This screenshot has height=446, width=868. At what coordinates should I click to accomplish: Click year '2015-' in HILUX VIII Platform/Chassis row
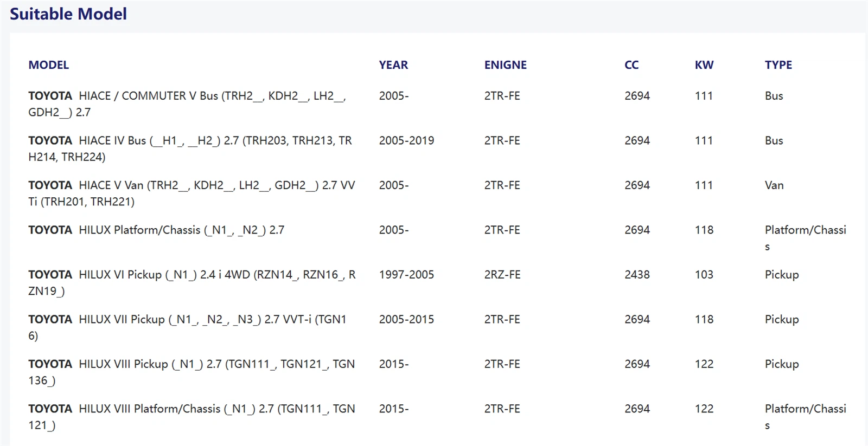click(x=394, y=409)
